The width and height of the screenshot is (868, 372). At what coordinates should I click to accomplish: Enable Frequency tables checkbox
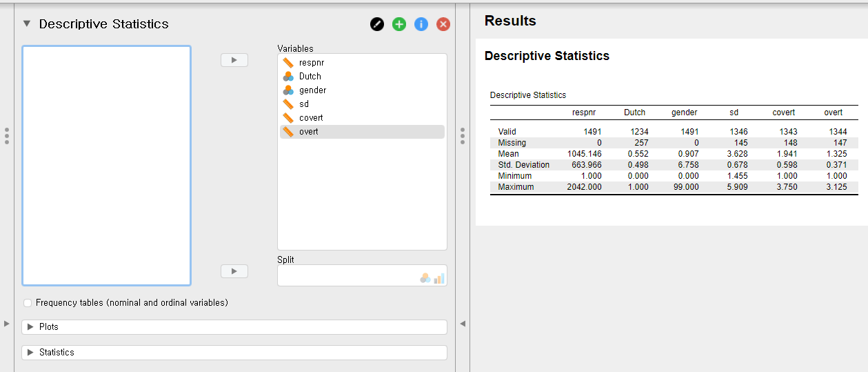(28, 303)
